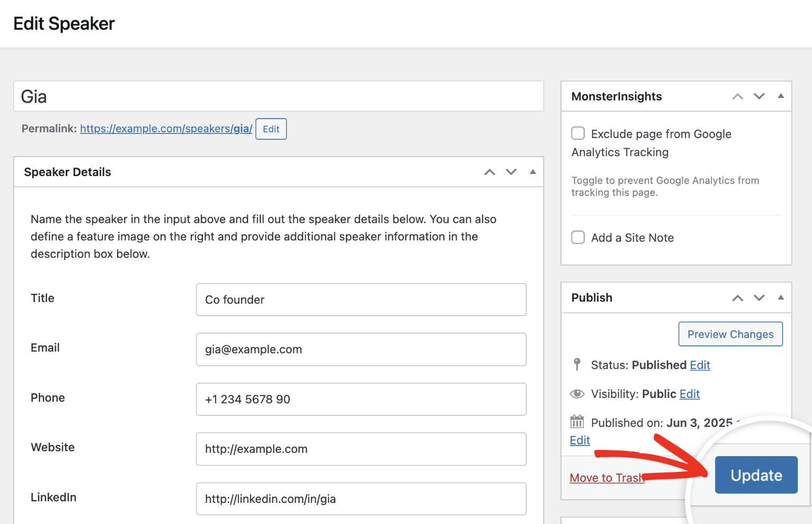The width and height of the screenshot is (812, 524).
Task: Open the example.com/speakers/gia permalink
Action: (x=166, y=129)
